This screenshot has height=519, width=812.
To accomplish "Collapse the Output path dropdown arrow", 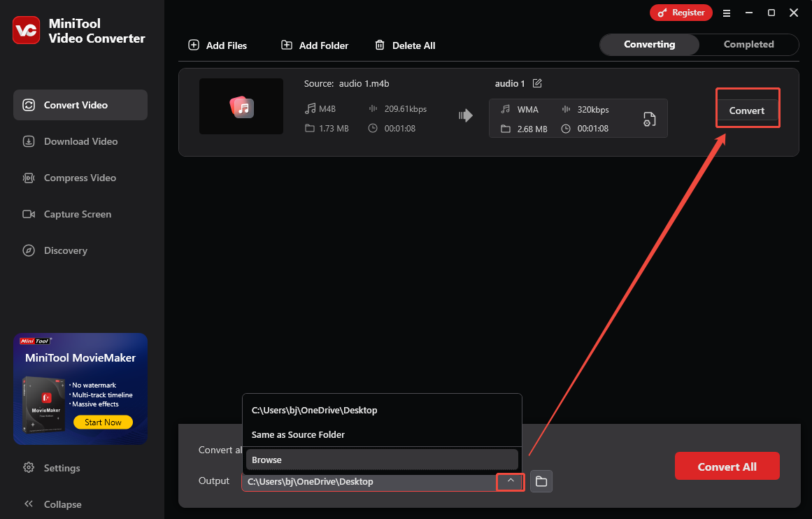I will click(x=511, y=481).
